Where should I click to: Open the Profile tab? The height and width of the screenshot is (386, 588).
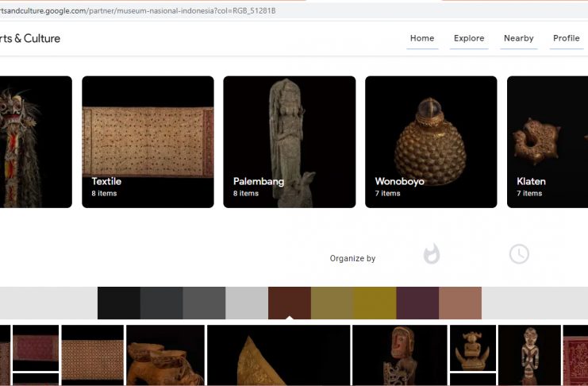(x=567, y=38)
